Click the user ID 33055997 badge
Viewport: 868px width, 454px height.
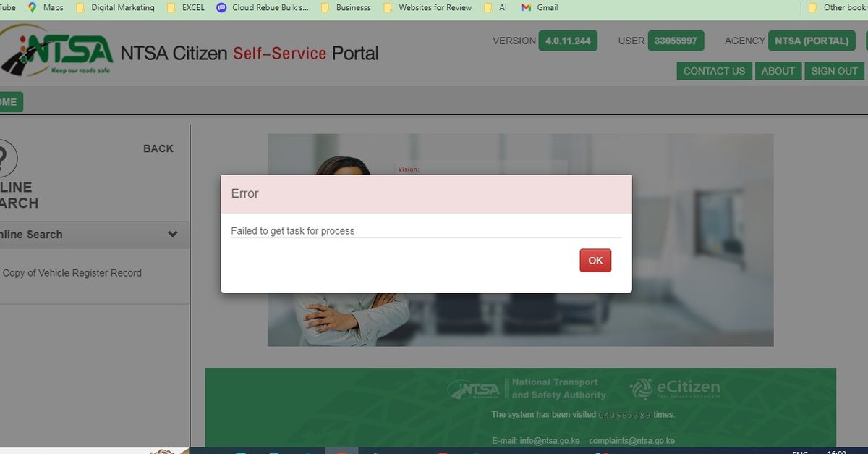[676, 41]
